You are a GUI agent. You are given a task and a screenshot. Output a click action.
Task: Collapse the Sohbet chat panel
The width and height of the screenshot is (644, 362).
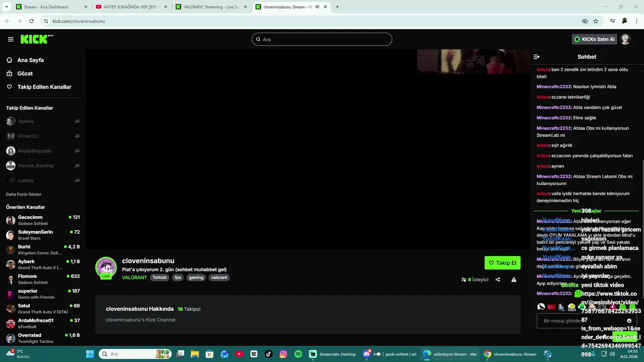[x=536, y=57]
